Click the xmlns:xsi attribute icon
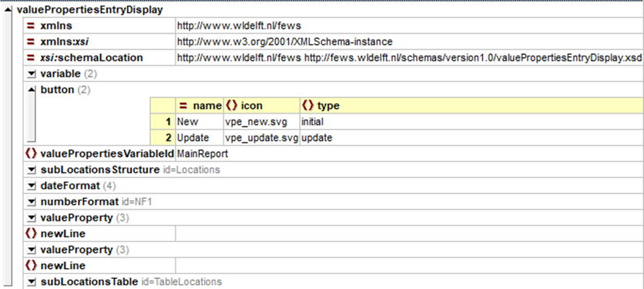 point(31,42)
